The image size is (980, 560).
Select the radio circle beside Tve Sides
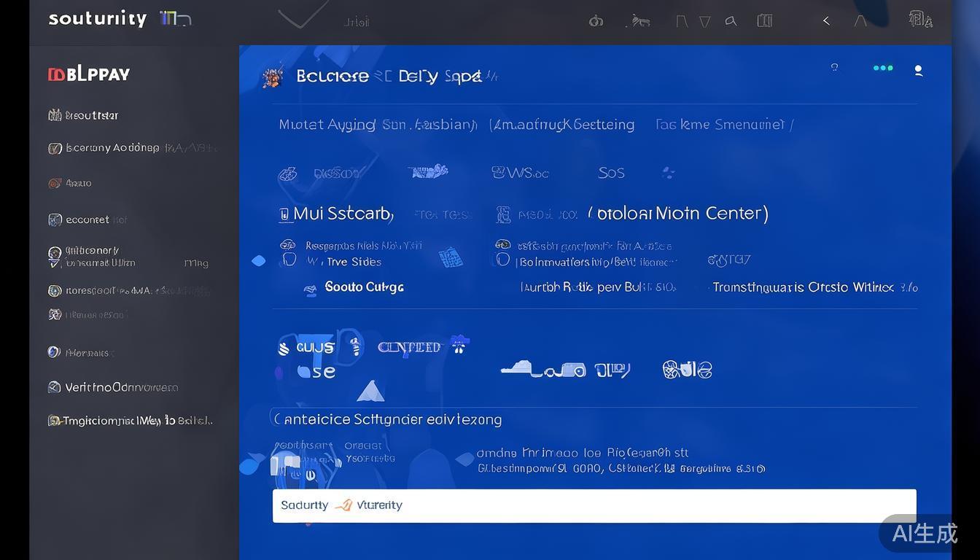coord(289,260)
